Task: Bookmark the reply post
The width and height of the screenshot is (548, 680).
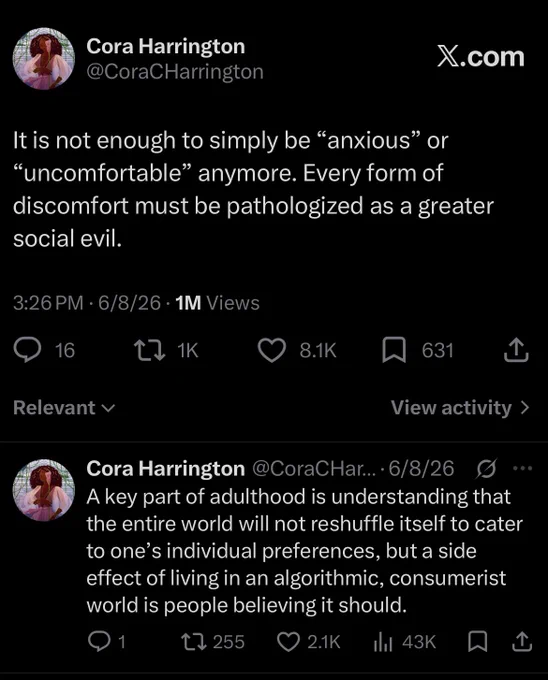Action: [477, 641]
